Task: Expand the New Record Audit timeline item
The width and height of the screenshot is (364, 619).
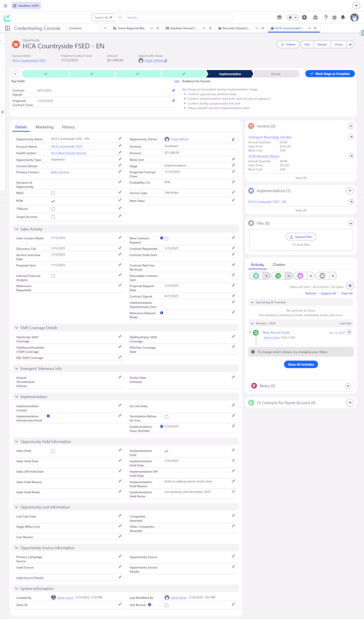Action: (x=250, y=332)
